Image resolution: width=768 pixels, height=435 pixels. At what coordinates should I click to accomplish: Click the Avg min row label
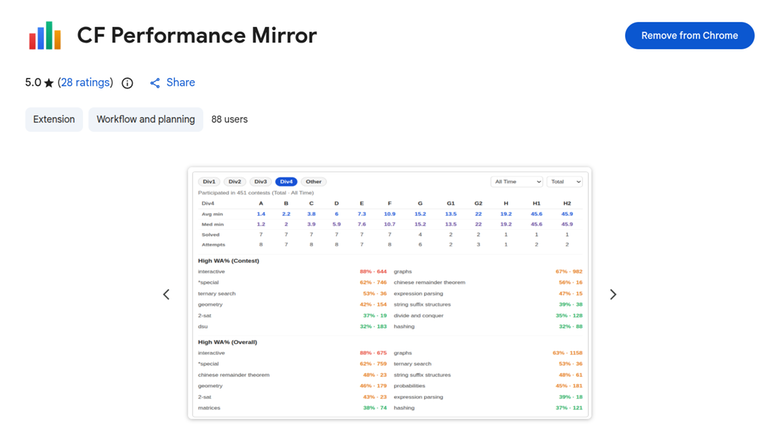pos(212,214)
